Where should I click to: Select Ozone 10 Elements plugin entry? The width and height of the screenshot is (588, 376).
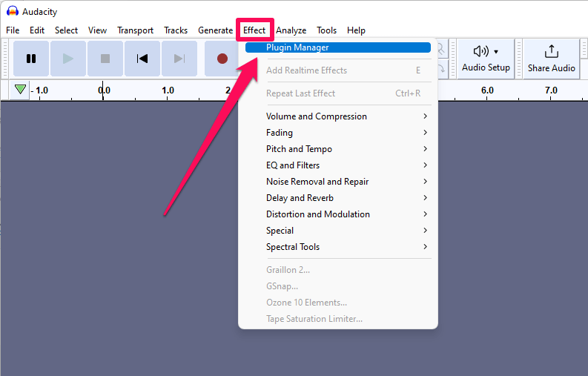[338, 303]
